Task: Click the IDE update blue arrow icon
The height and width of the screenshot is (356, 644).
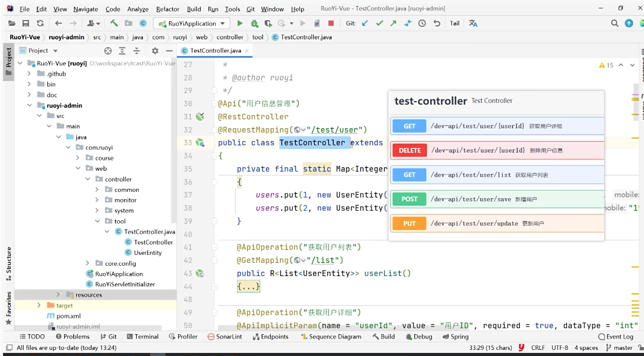Action: click(x=629, y=24)
